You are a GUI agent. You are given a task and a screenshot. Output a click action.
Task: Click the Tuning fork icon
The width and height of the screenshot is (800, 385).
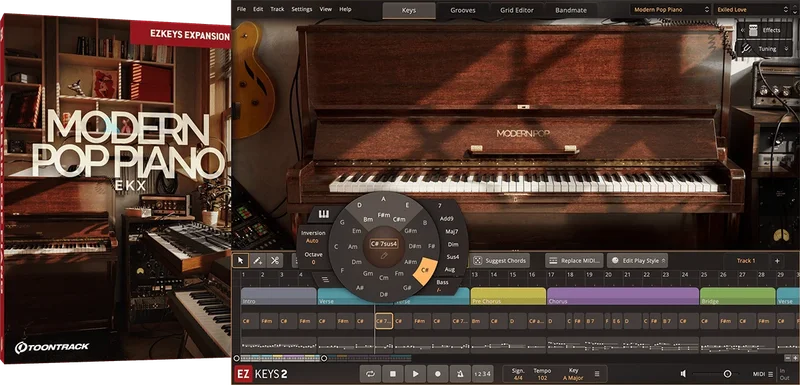click(x=745, y=48)
